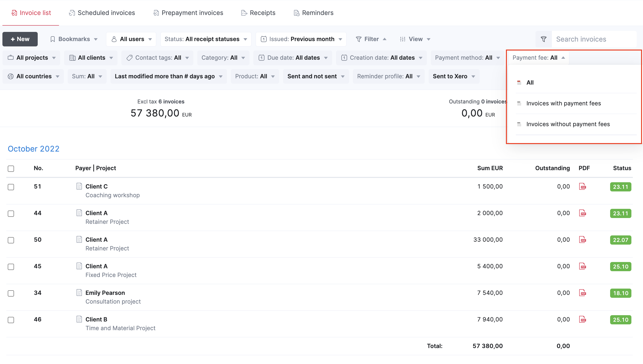Screen dimensions: 643x364
Task: Expand Last modified days ago dropdown
Action: (168, 76)
